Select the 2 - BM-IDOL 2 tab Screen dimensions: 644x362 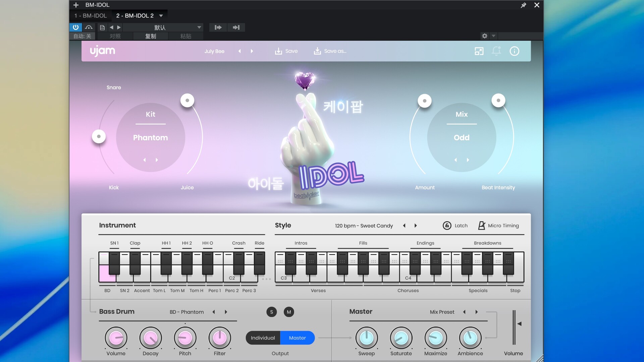click(135, 16)
